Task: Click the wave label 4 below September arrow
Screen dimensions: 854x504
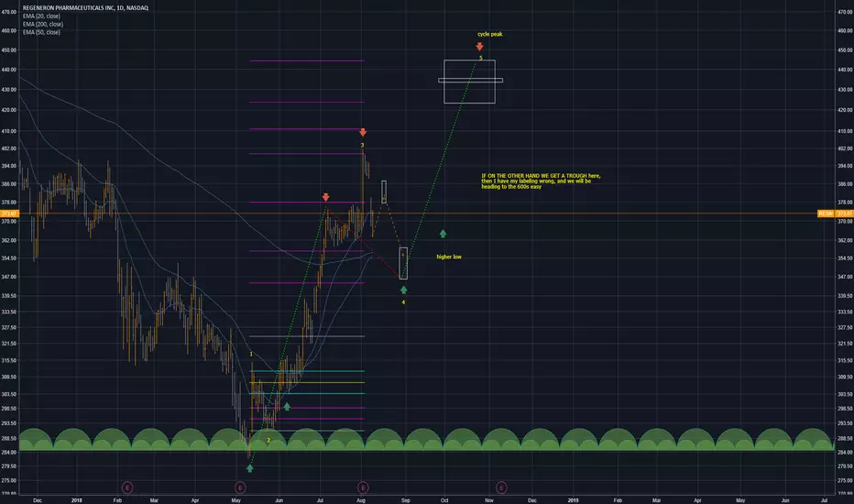Action: coord(403,302)
